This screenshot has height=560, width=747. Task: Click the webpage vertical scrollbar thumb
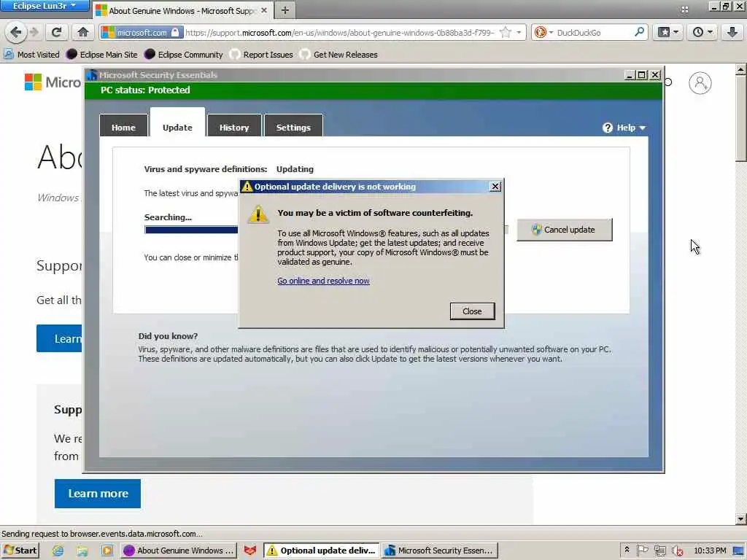coord(740,119)
